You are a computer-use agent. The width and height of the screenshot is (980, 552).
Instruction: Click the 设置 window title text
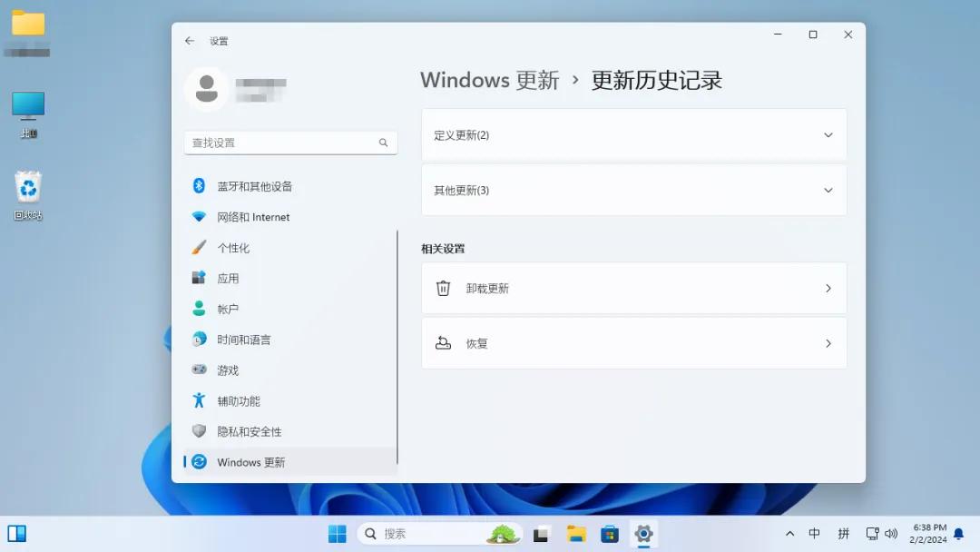tap(219, 41)
